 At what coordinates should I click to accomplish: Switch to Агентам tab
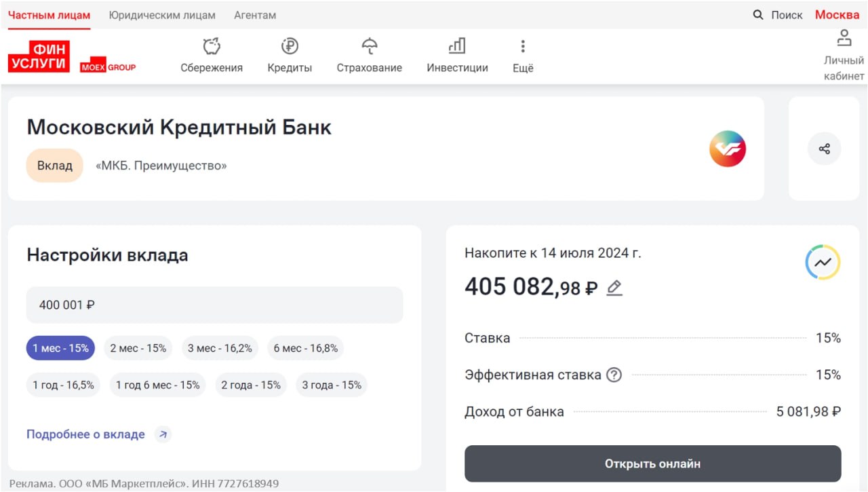(x=255, y=15)
